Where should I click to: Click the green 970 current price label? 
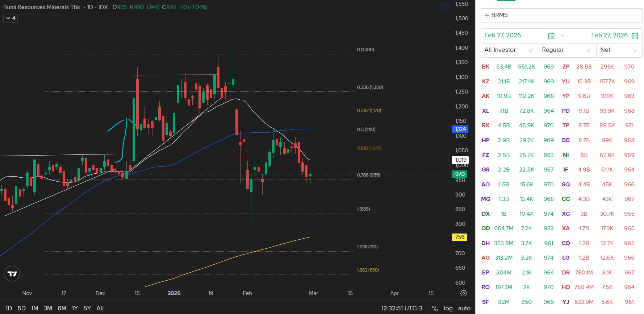tap(460, 174)
